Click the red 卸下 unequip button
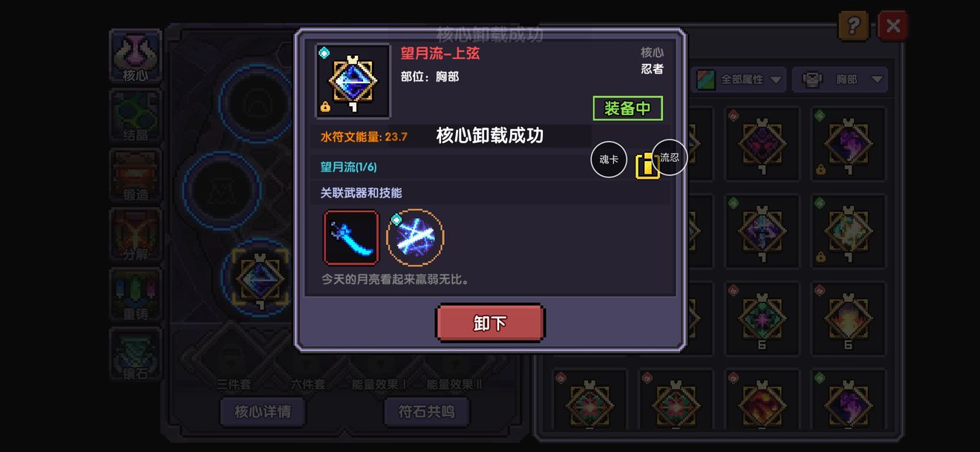Viewport: 980px width, 452px height. [x=490, y=323]
